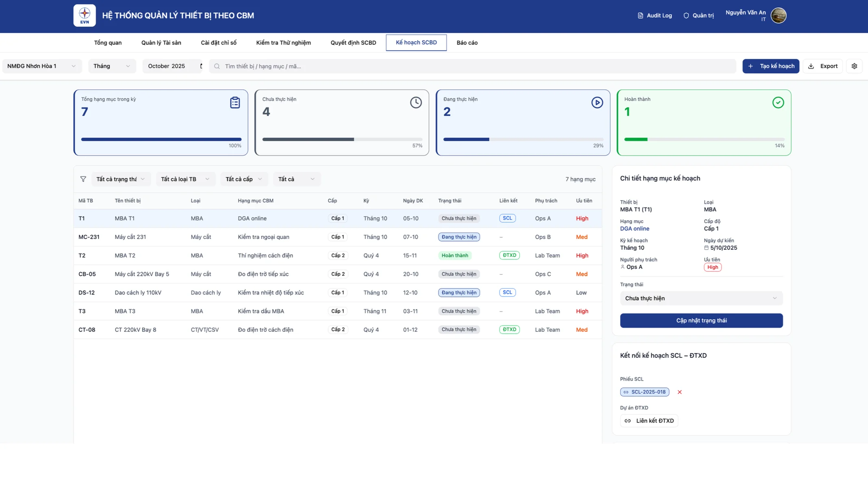Go to Cài đặt chỉ số tab

click(219, 43)
